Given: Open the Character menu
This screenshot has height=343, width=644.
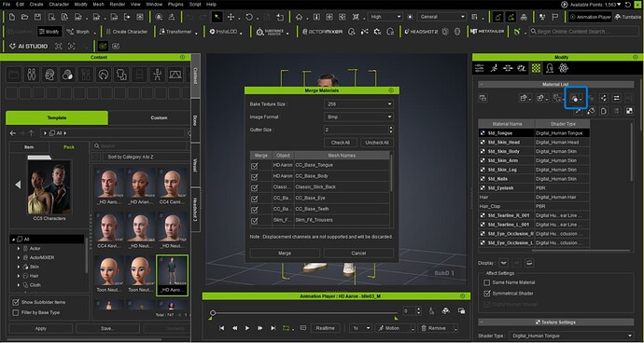Looking at the screenshot, I should click(59, 4).
